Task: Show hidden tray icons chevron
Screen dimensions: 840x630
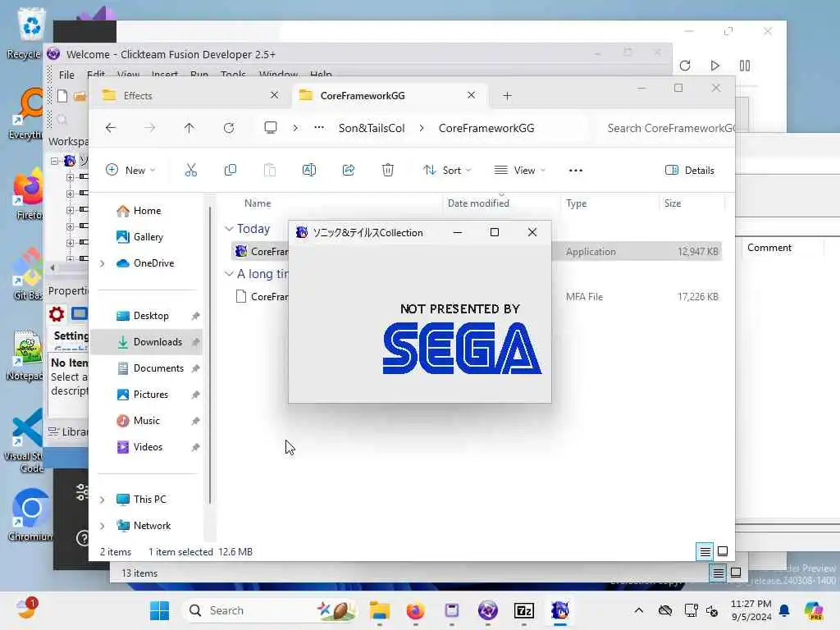Action: [x=638, y=610]
